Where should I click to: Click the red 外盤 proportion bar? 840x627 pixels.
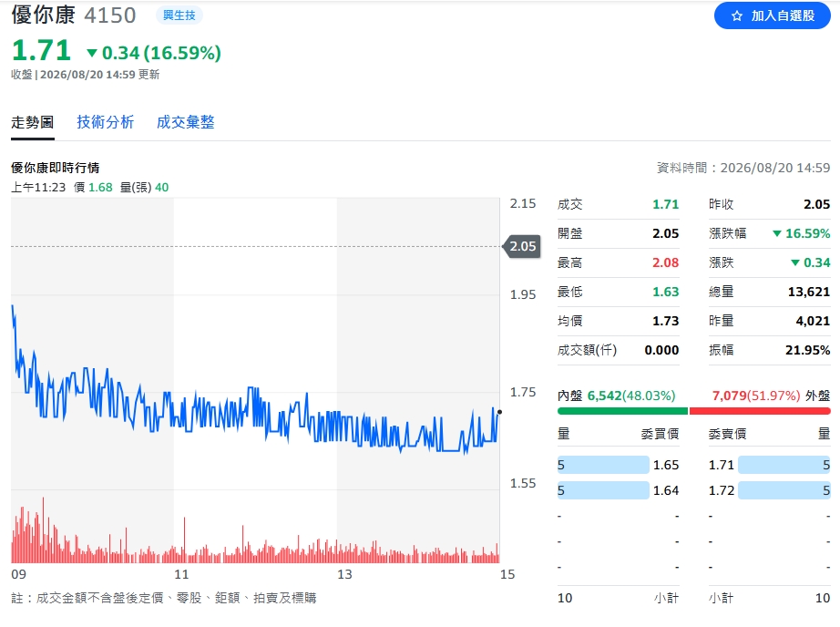coord(760,411)
